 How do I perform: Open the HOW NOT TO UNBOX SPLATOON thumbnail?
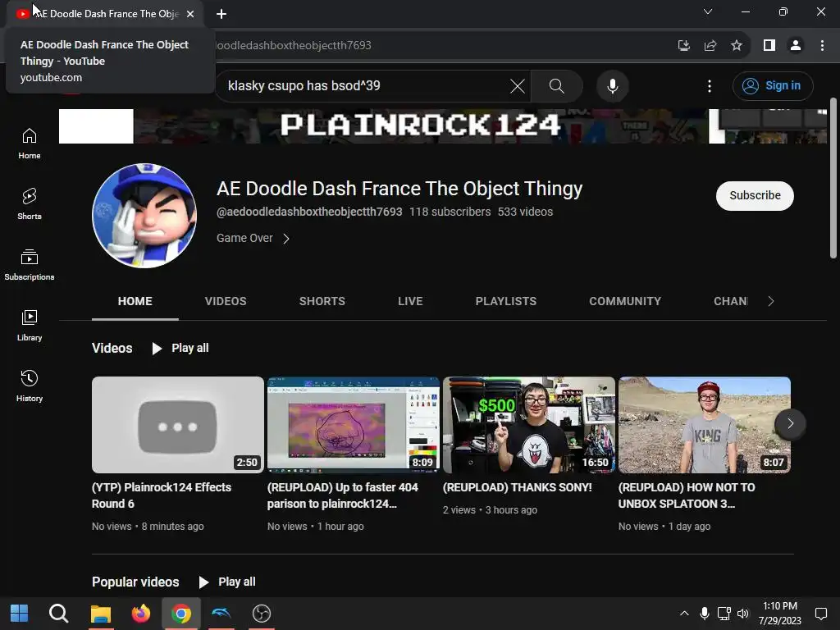point(705,425)
